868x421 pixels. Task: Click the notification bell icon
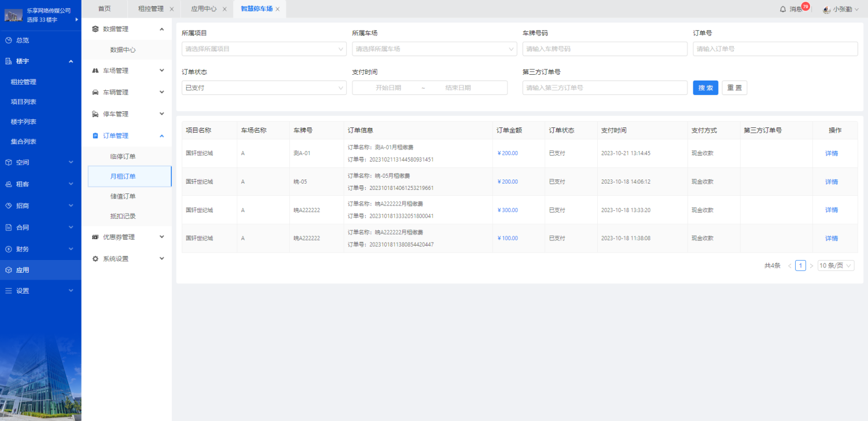pyautogui.click(x=783, y=9)
